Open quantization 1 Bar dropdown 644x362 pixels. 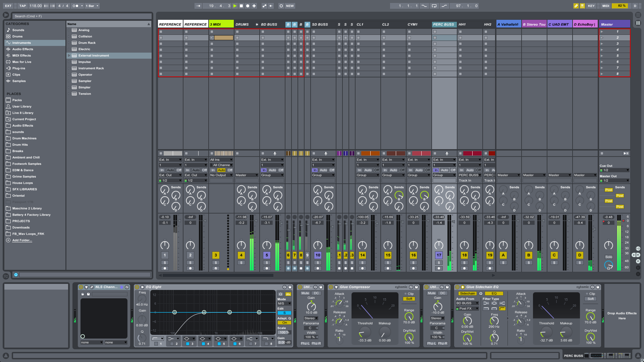point(92,6)
